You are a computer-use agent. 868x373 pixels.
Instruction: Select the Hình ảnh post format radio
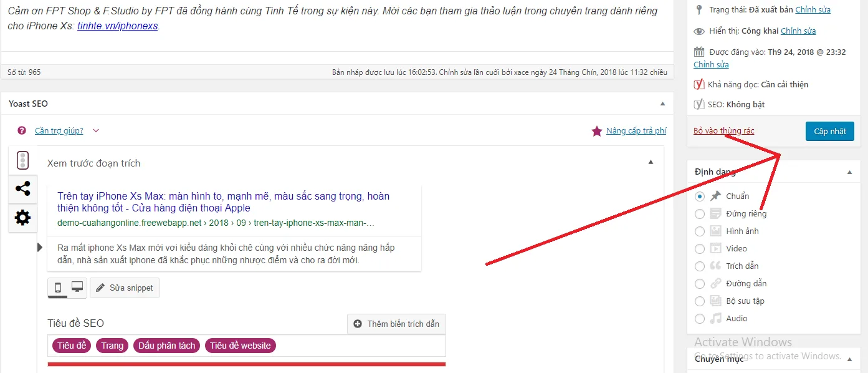[x=700, y=231]
